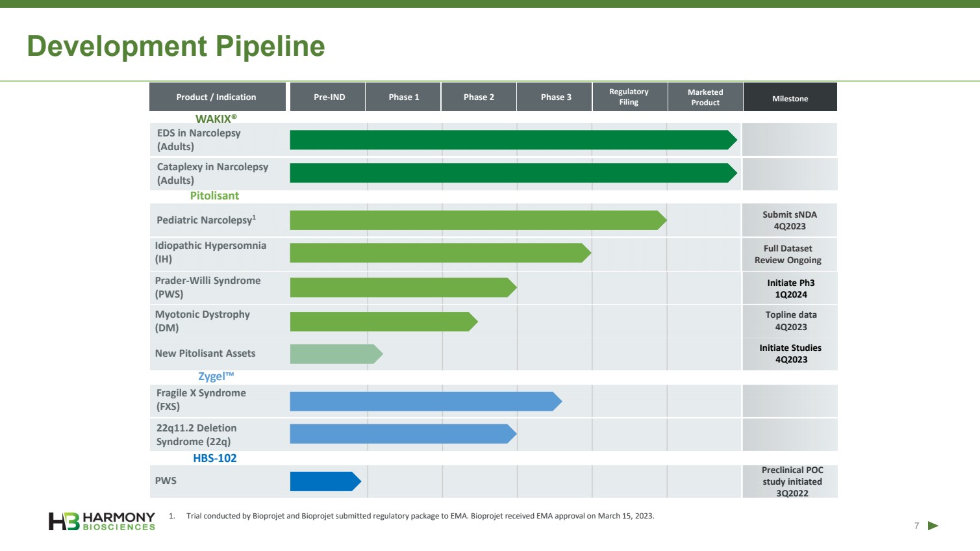Select the "Initiate Ph3 1Q2024" milestone
980x551 pixels.
coord(791,288)
